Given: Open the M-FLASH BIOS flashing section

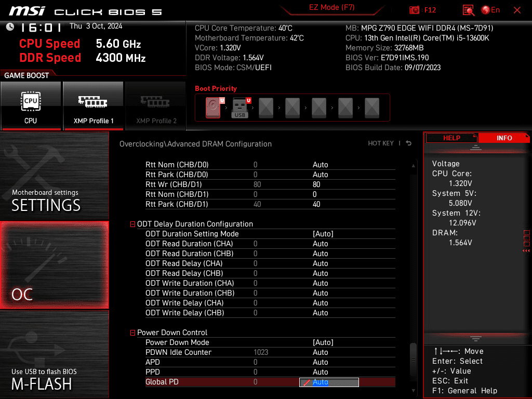Looking at the screenshot, I should pyautogui.click(x=55, y=354).
